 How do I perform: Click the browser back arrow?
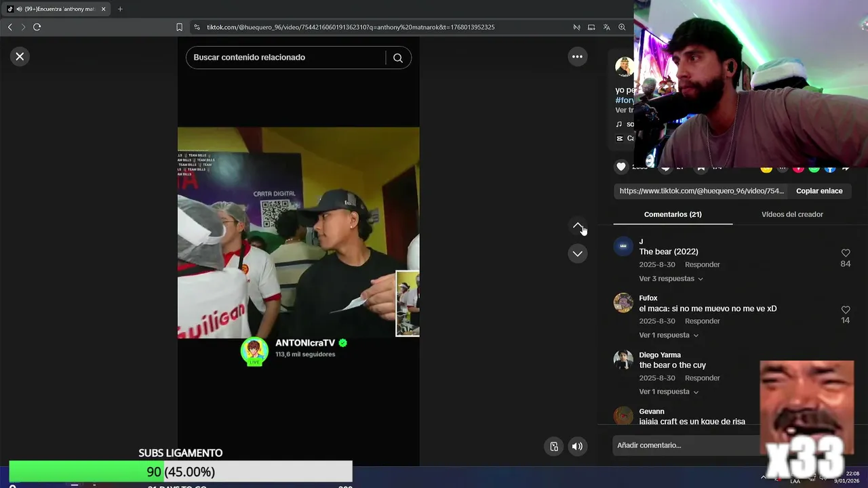click(x=9, y=27)
